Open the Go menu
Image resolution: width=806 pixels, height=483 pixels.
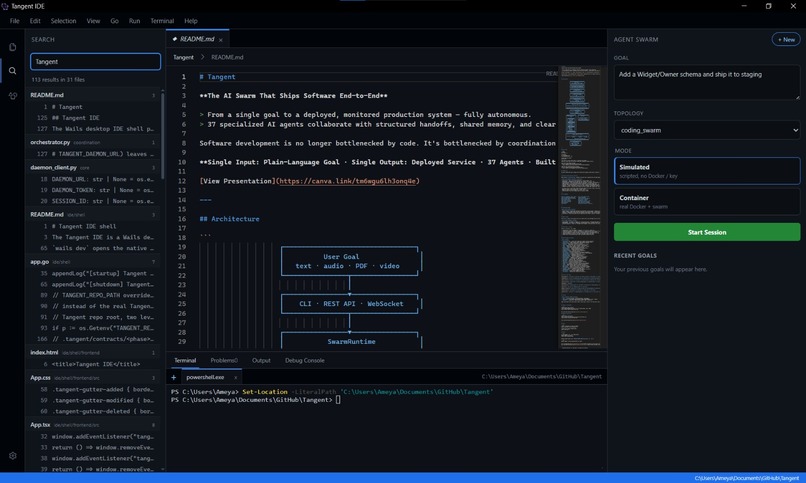click(114, 21)
